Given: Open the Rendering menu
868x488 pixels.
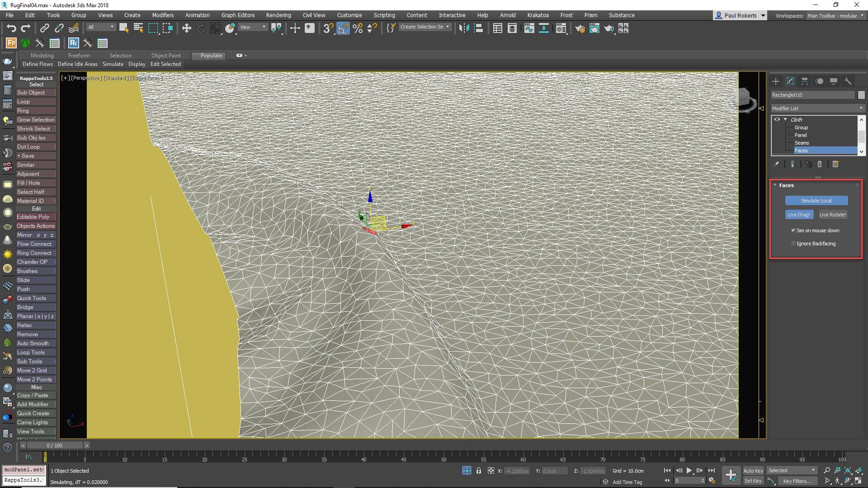Looking at the screenshot, I should [278, 15].
